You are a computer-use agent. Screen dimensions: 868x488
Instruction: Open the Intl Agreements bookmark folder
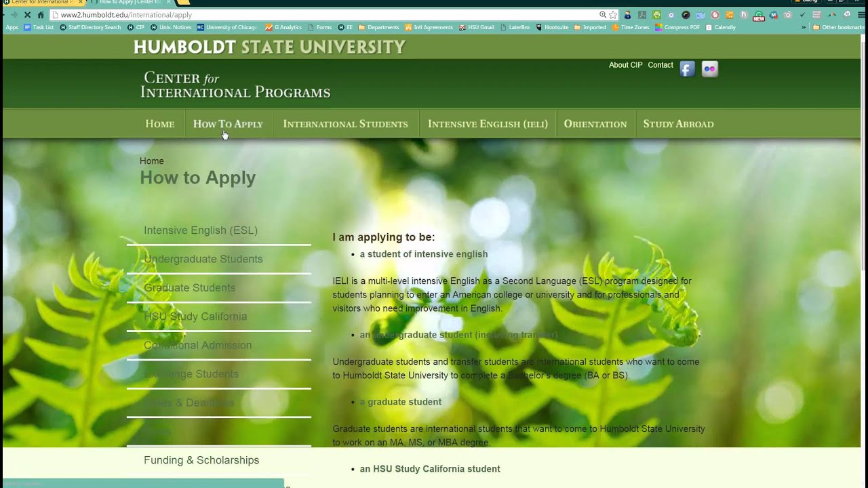pos(429,28)
